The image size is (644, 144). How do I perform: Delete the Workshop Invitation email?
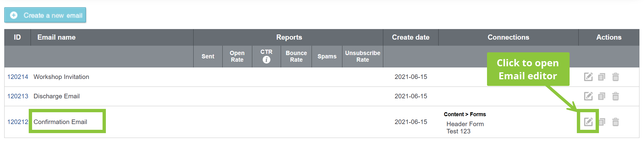click(615, 77)
